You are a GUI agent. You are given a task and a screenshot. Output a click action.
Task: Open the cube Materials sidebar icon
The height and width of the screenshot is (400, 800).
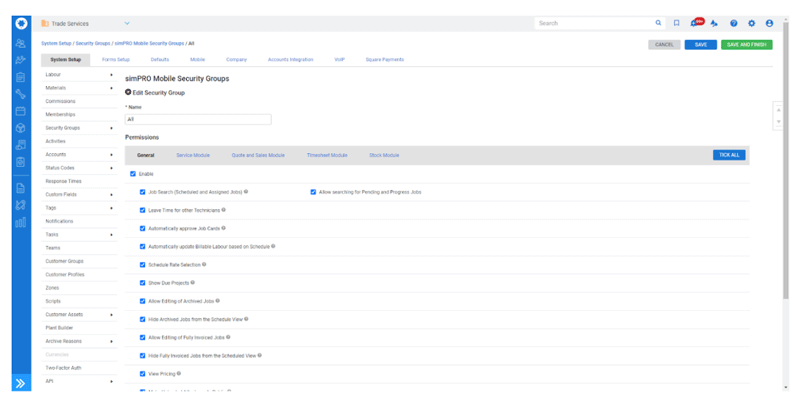(x=21, y=128)
